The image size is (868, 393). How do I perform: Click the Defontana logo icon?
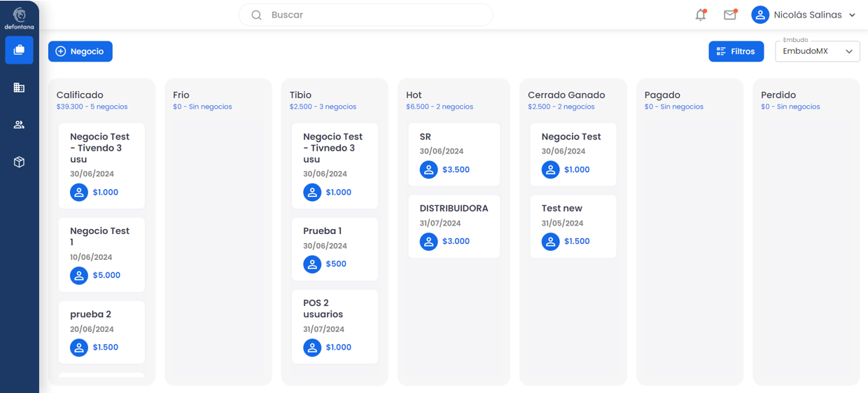(x=19, y=15)
